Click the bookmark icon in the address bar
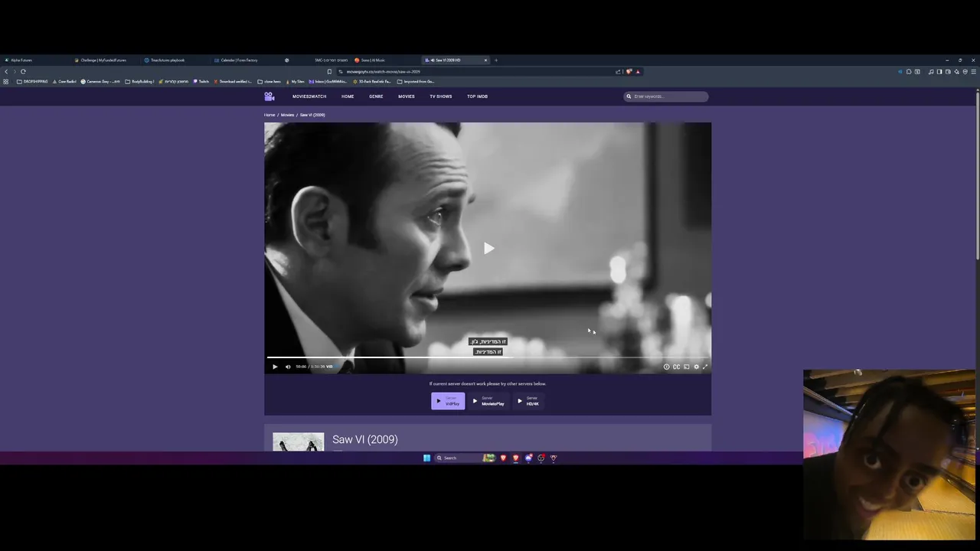 click(329, 71)
